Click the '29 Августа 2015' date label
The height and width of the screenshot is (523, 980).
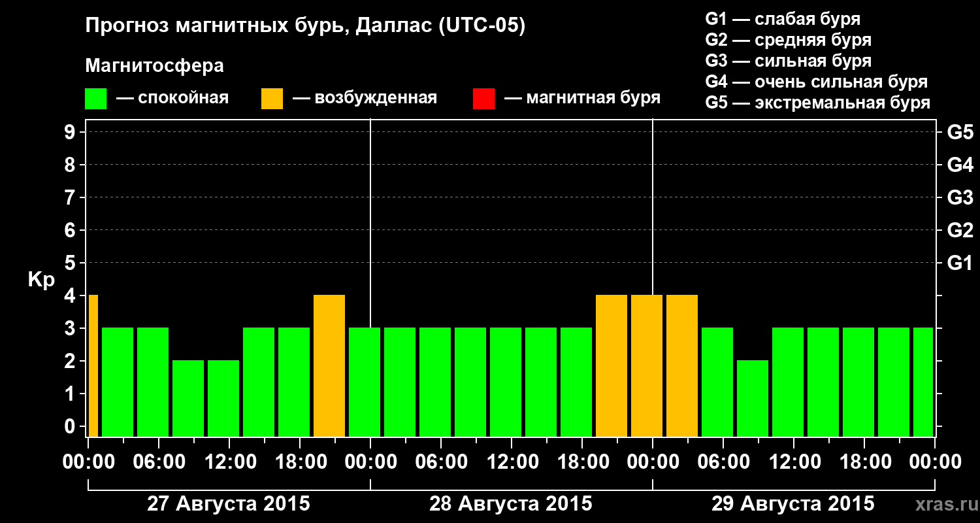coord(793,504)
